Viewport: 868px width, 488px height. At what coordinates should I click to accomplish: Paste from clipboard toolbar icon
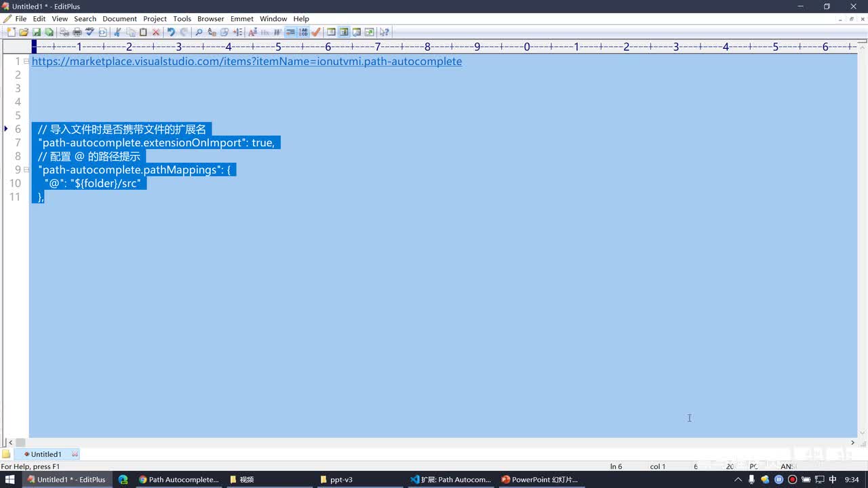point(143,32)
